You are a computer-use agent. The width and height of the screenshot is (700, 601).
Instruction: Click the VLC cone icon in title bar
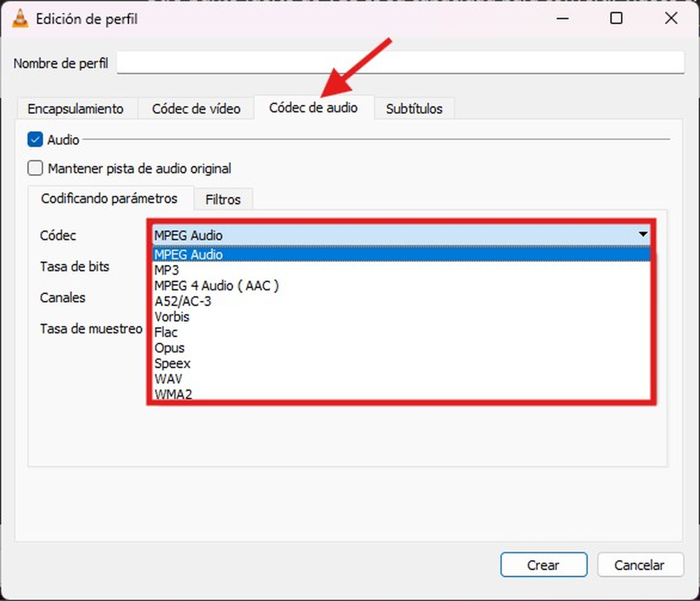click(x=20, y=18)
